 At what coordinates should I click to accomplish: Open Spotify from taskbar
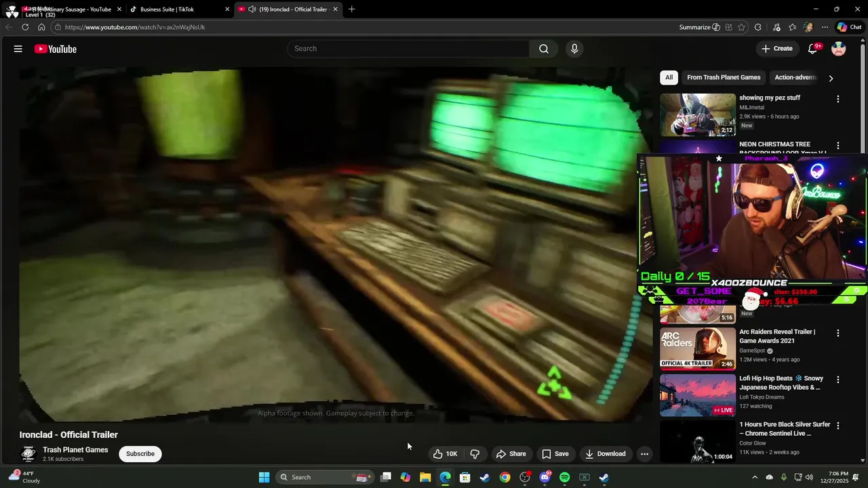pyautogui.click(x=565, y=477)
